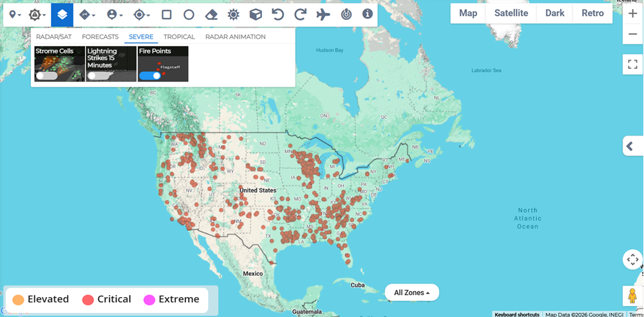Zoom out with the minus button
The height and width of the screenshot is (317, 644).
(632, 34)
